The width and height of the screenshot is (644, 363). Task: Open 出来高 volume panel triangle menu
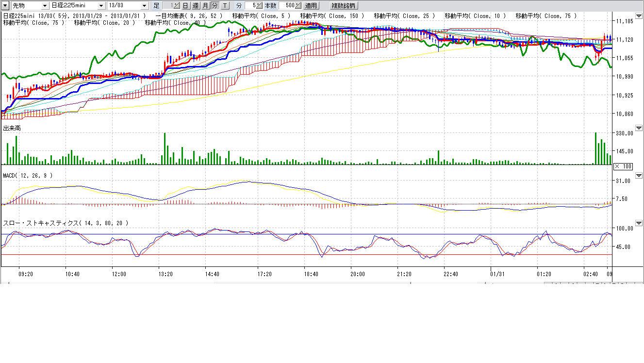click(639, 128)
